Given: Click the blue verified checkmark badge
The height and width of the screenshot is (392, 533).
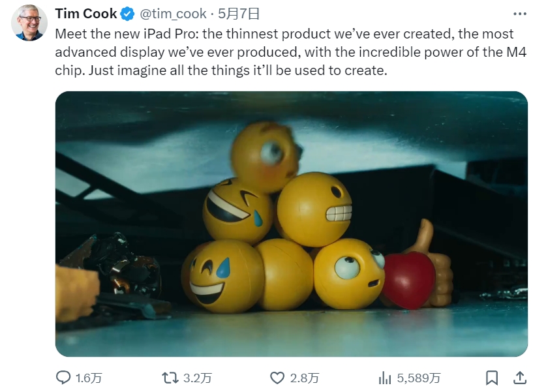Looking at the screenshot, I should [x=128, y=13].
